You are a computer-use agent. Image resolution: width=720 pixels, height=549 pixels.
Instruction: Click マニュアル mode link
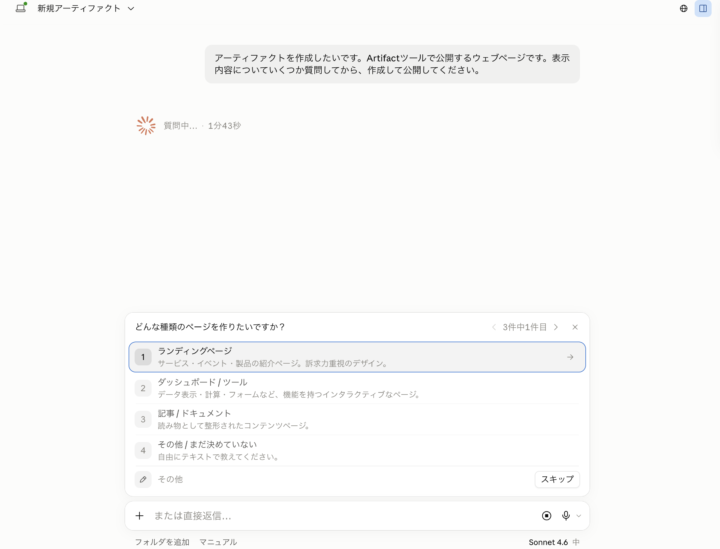tap(218, 542)
